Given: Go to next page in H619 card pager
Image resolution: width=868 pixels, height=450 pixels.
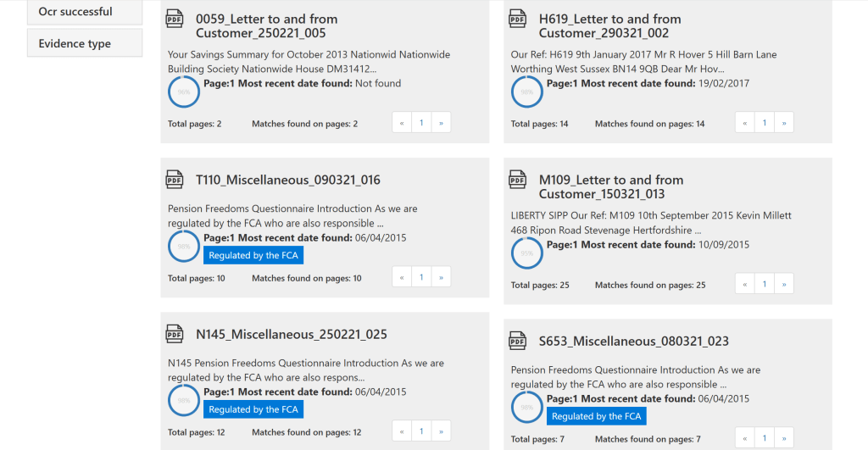Looking at the screenshot, I should 784,122.
